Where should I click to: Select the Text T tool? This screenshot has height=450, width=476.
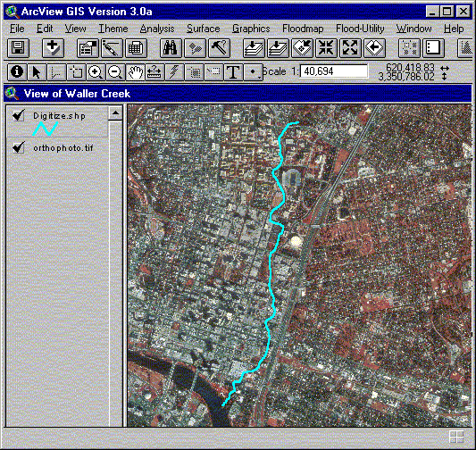[233, 72]
